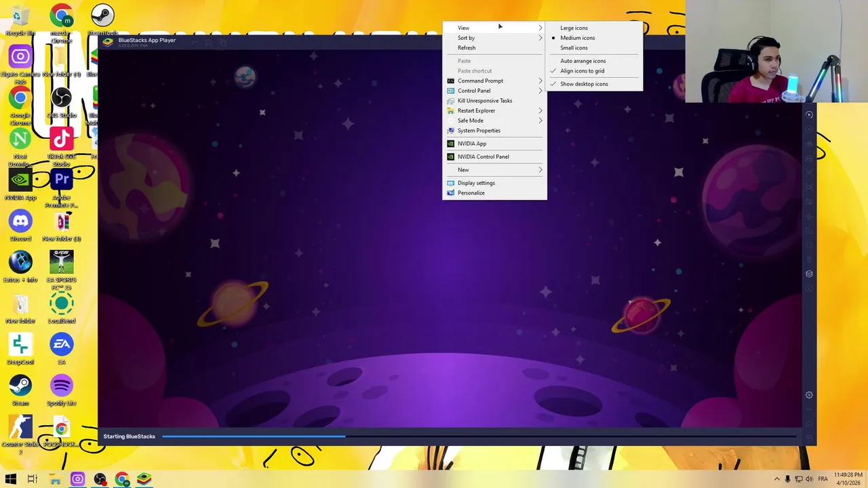Viewport: 868px width, 488px height.
Task: Click the top BlueStacks sidebar circle icon
Action: (x=809, y=115)
